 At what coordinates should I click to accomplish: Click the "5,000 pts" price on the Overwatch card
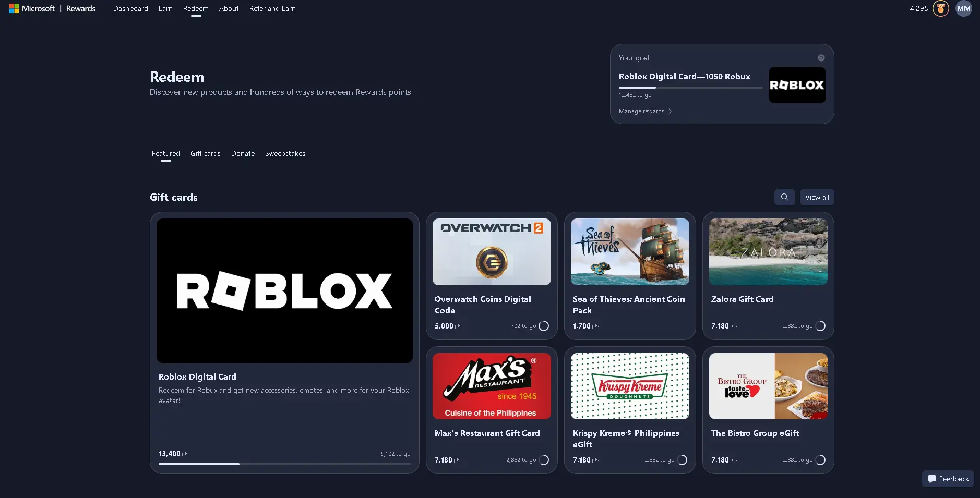pyautogui.click(x=448, y=326)
